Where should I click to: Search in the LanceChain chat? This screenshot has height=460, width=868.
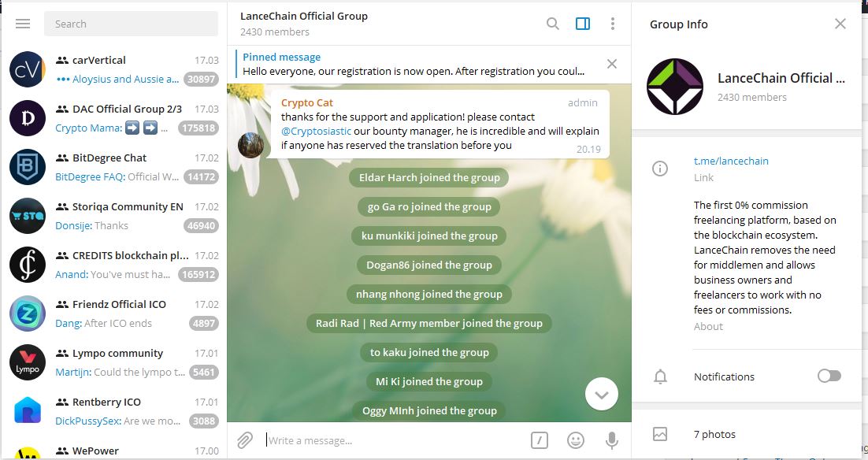point(552,24)
